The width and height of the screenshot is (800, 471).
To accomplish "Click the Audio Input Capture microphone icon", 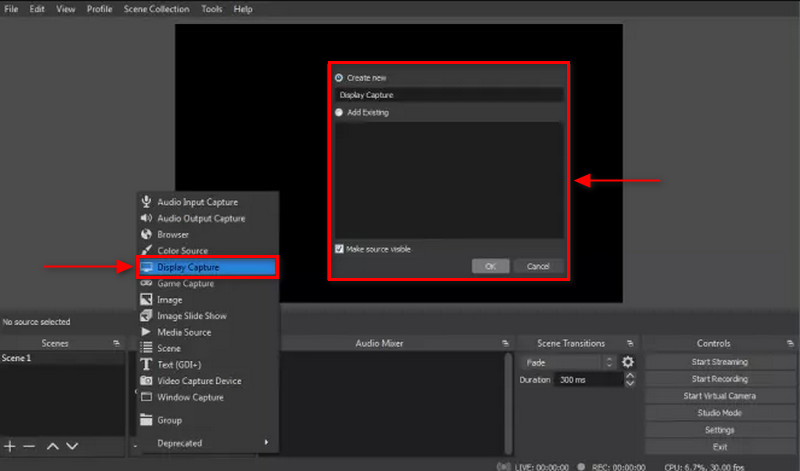I will [x=146, y=202].
